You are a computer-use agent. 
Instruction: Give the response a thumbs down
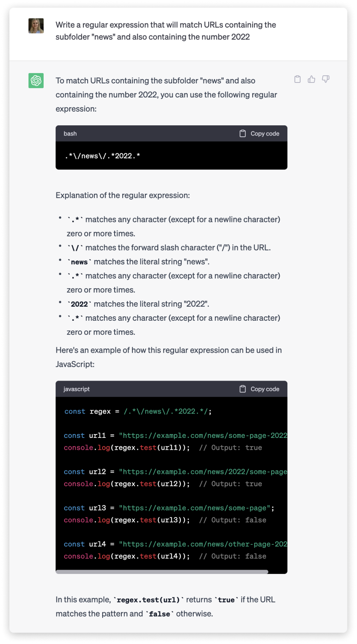click(326, 79)
